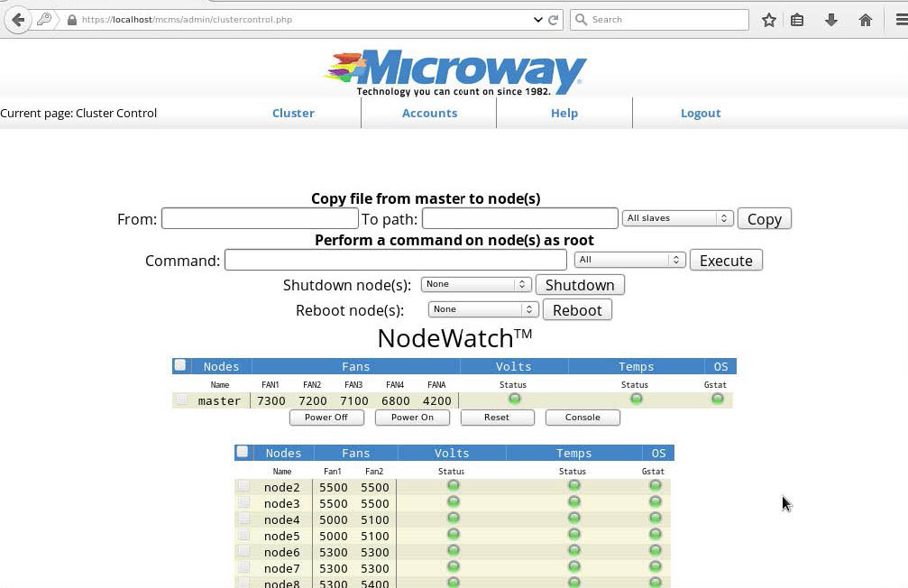Go to the Accounts menu

429,113
